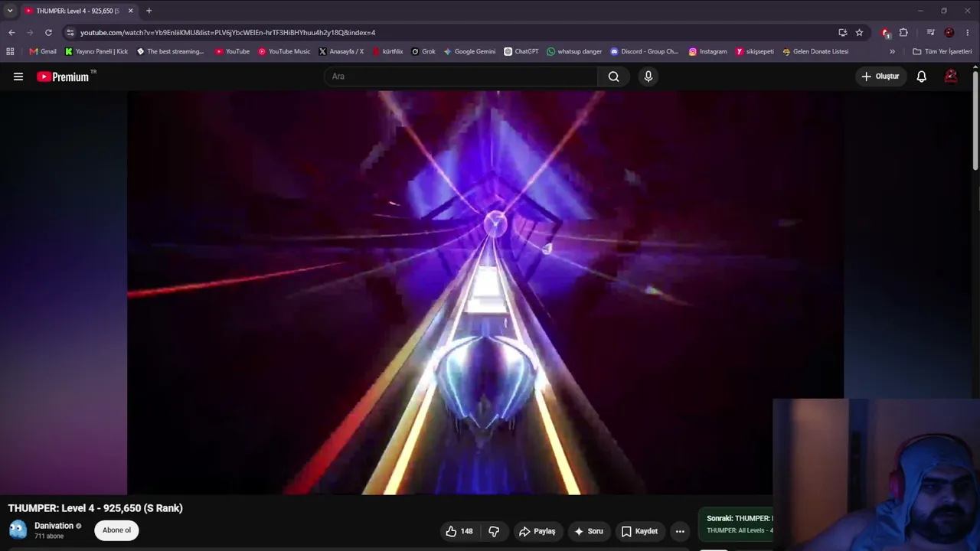The width and height of the screenshot is (980, 551).
Task: Open the Apps grid in bookmarks bar
Action: (x=10, y=51)
